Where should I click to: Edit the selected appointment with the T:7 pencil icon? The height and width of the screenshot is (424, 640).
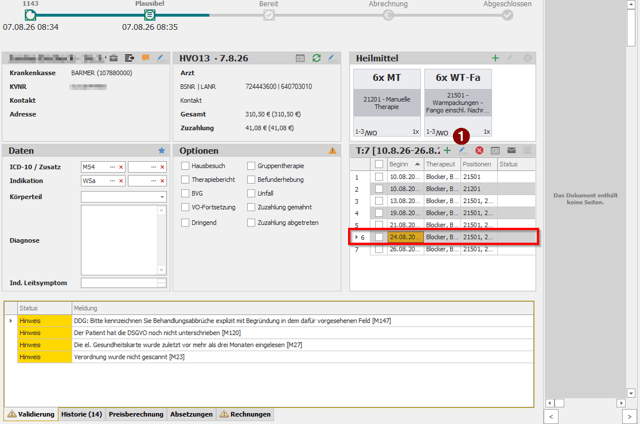tap(462, 151)
